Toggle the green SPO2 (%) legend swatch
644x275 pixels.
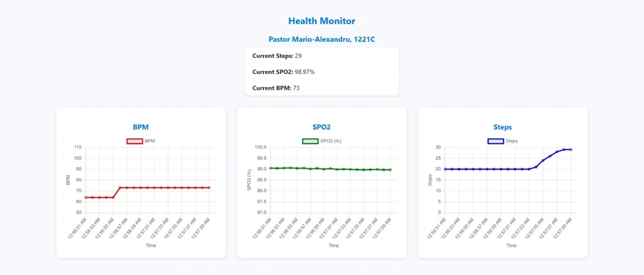point(310,141)
